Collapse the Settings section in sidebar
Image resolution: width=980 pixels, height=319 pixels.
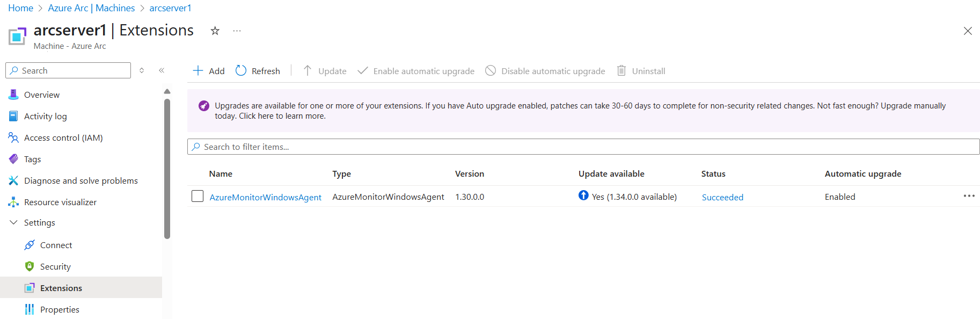[14, 222]
